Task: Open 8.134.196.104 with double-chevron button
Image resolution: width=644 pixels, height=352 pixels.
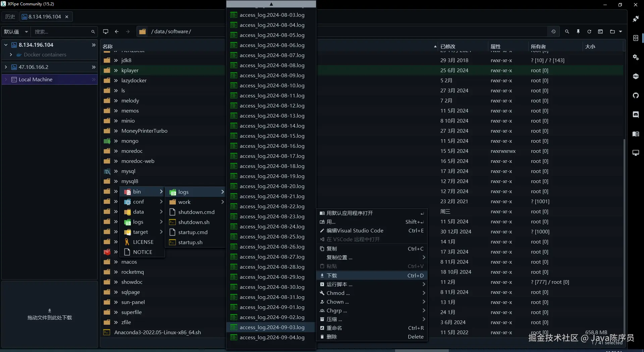Action: 94,45
